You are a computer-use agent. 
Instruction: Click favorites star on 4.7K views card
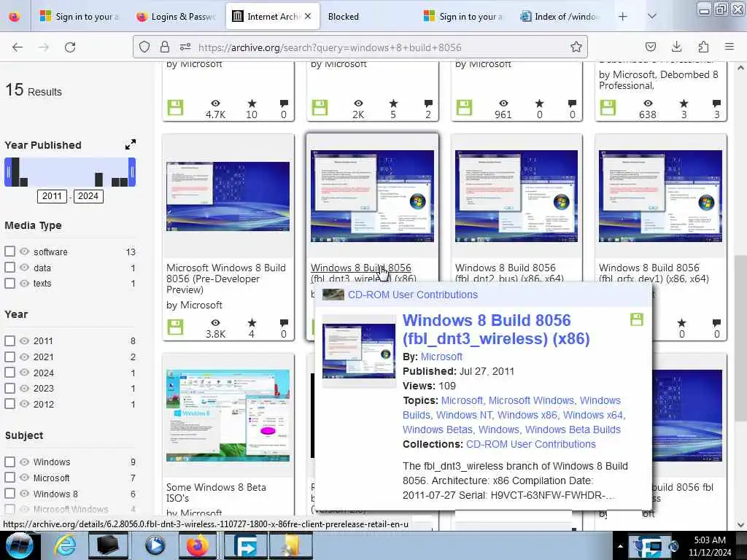point(252,104)
